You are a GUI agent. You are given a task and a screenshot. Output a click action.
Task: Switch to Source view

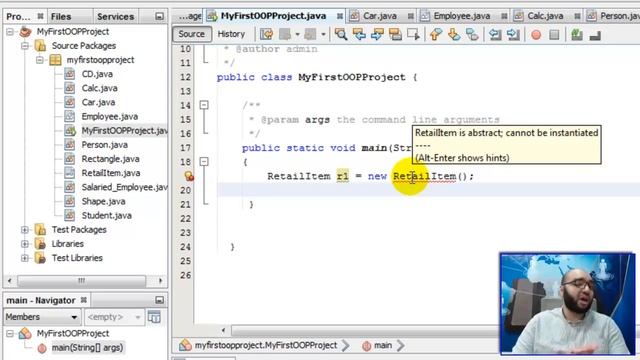pos(191,34)
